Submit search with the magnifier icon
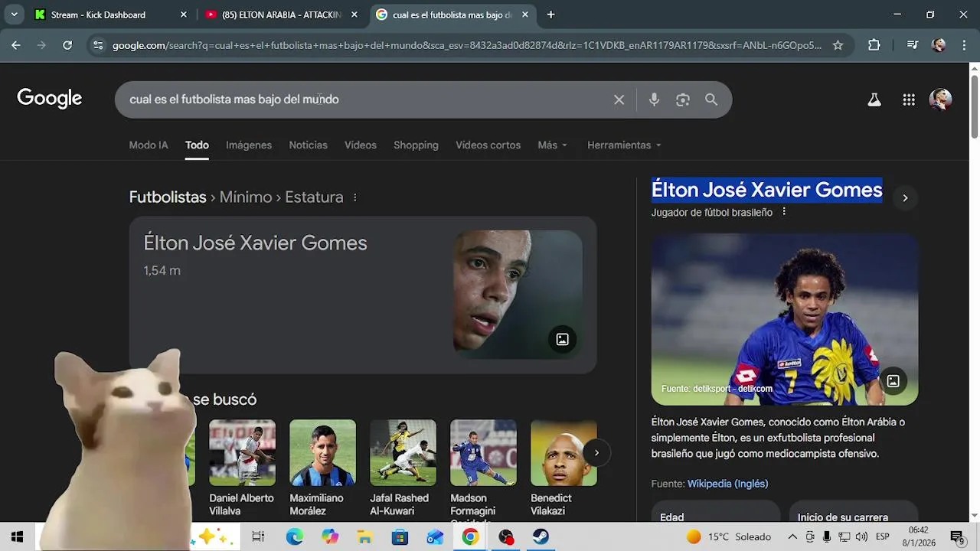This screenshot has width=980, height=551. [x=711, y=99]
